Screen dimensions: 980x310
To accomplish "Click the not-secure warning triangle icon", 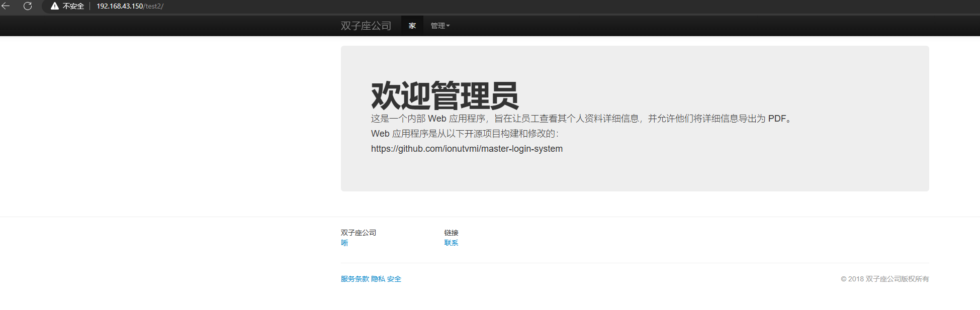I will point(55,6).
